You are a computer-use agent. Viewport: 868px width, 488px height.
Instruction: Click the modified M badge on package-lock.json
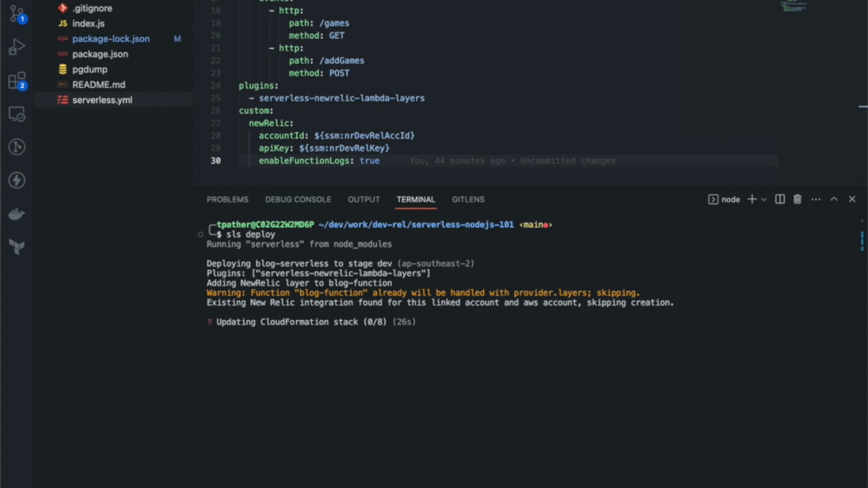pyautogui.click(x=177, y=39)
